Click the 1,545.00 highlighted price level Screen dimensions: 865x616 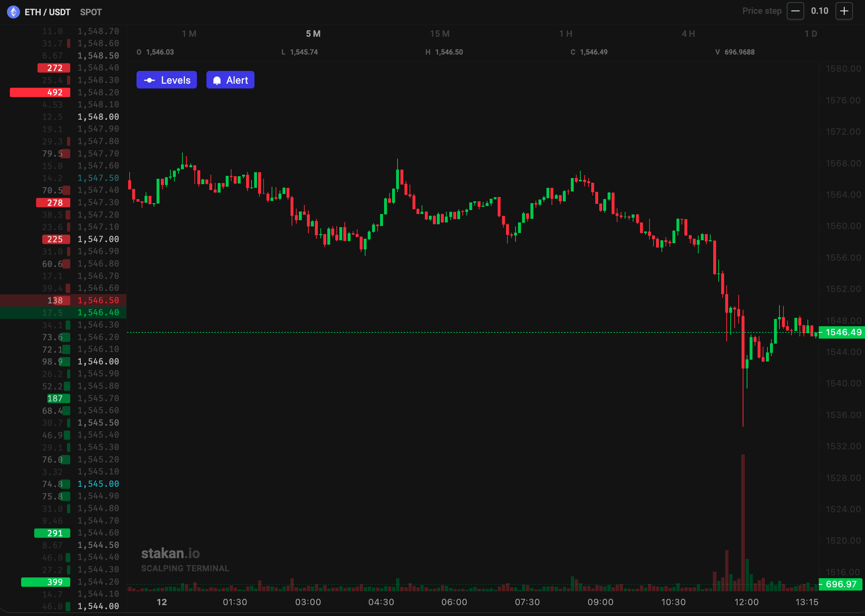click(x=98, y=484)
